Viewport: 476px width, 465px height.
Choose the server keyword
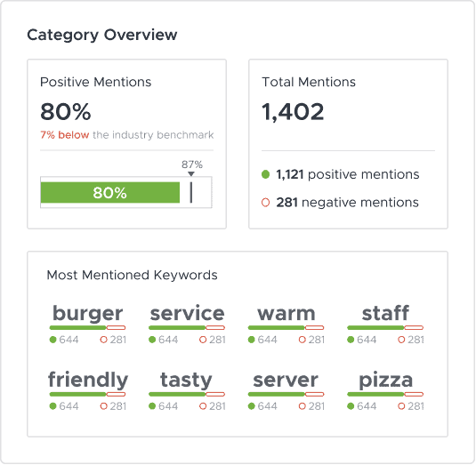point(286,380)
